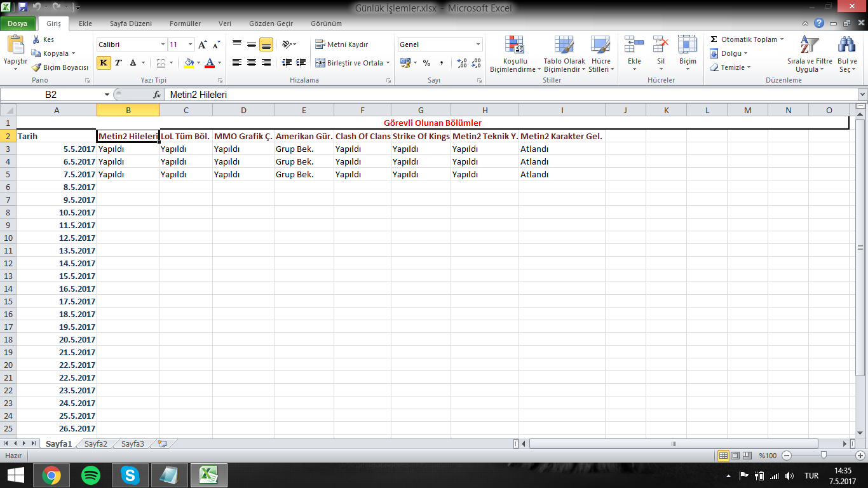The width and height of the screenshot is (868, 488).
Task: Decrease decimal places icon
Action: (477, 63)
